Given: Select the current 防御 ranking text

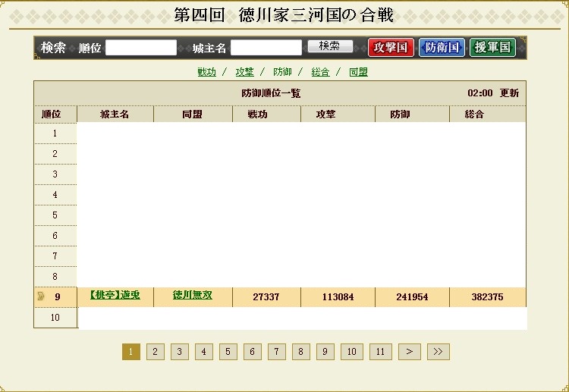Looking at the screenshot, I should click(283, 72).
